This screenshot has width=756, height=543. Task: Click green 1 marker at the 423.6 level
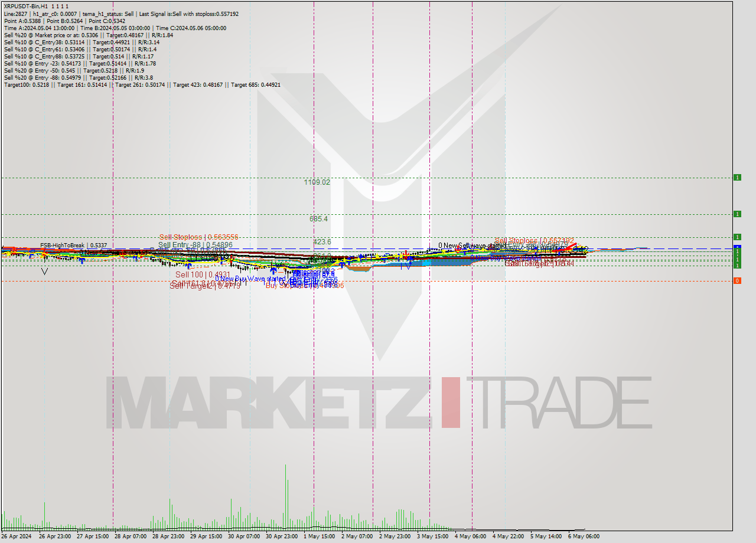tap(737, 237)
